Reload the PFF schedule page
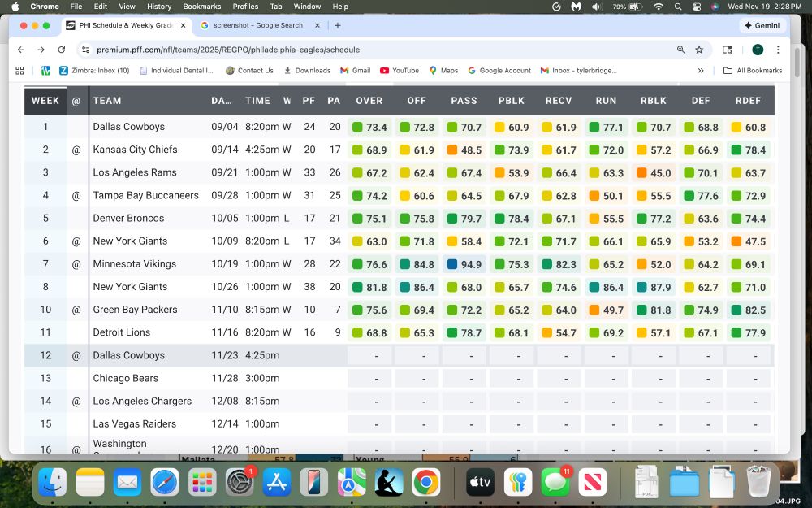812x508 pixels. [x=61, y=50]
